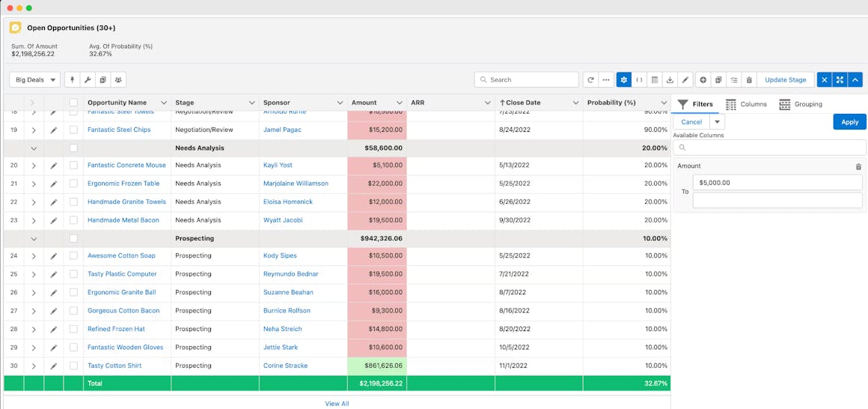
Task: Click the blue gear settings icon in toolbar
Action: (x=623, y=79)
